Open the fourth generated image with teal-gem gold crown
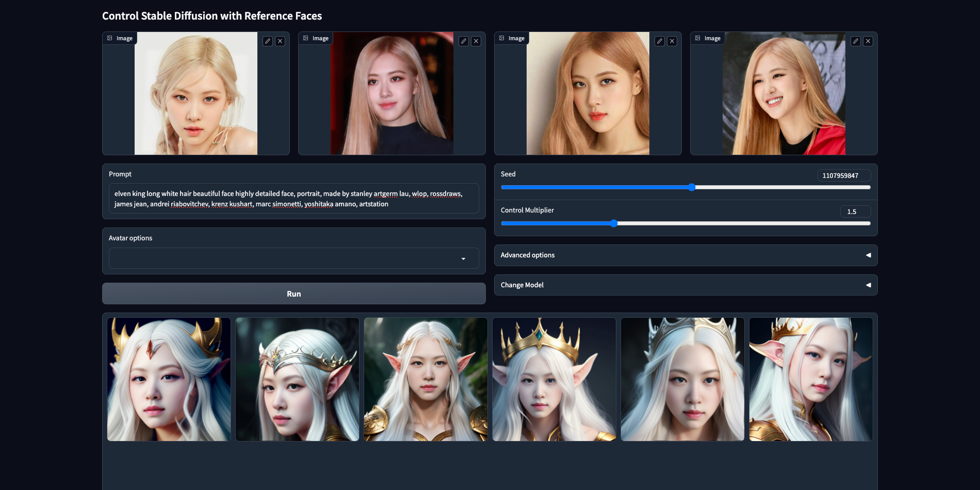Screen dimensions: 980x490 [x=554, y=379]
